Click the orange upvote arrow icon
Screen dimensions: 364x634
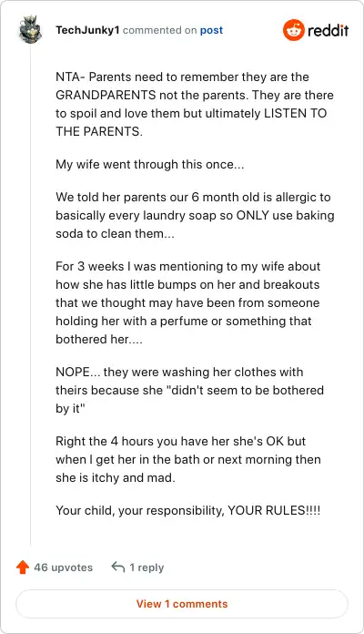[x=23, y=568]
